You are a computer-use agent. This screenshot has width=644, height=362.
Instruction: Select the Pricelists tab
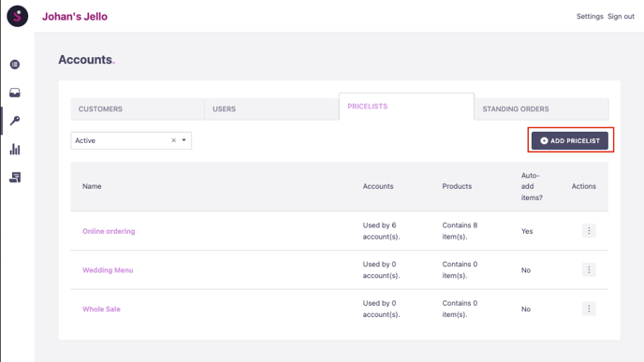[406, 107]
